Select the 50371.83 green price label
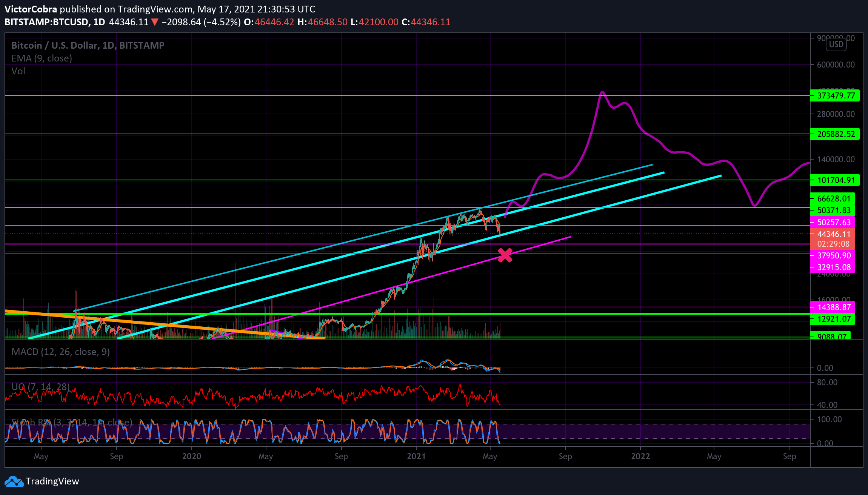 [x=833, y=210]
